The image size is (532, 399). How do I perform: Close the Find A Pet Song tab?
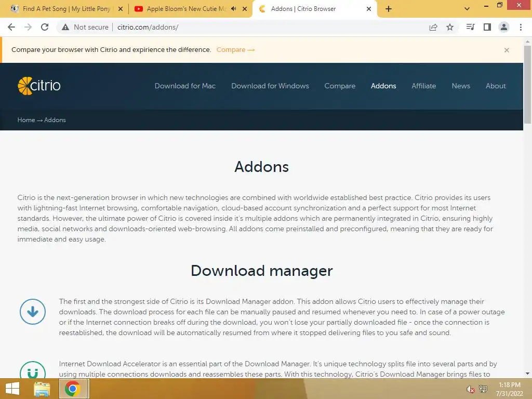coord(121,9)
